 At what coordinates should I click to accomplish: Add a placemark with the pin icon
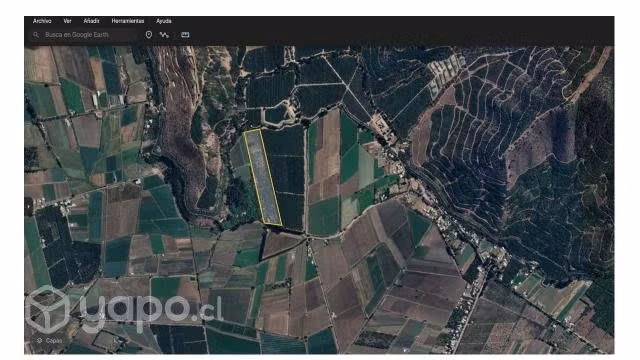149,35
